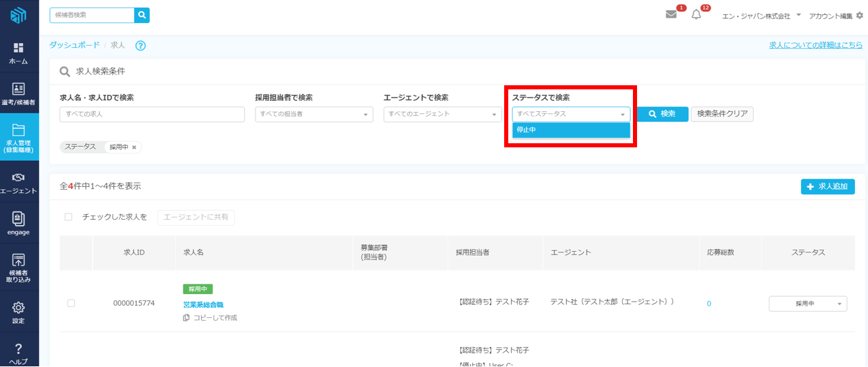Click the 求人名・求人ID search field
Screen dimensions: 868x367
point(152,114)
